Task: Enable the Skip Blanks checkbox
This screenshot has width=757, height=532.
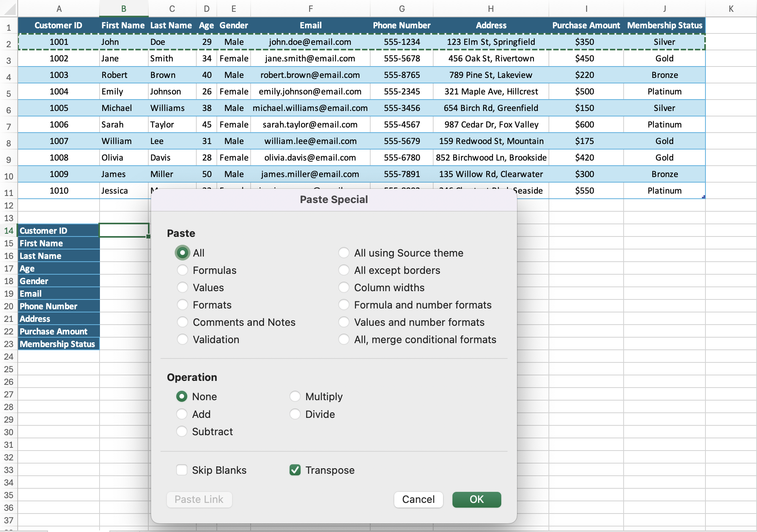Action: [x=181, y=470]
